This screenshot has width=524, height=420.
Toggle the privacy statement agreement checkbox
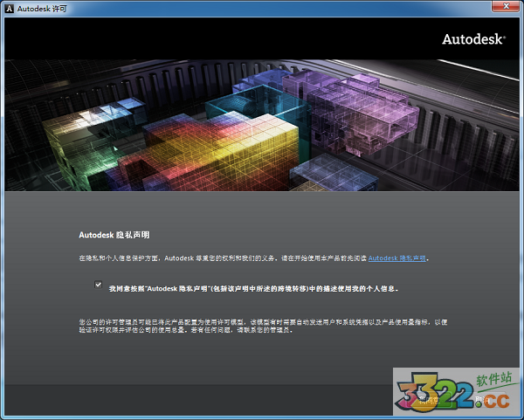coord(98,285)
